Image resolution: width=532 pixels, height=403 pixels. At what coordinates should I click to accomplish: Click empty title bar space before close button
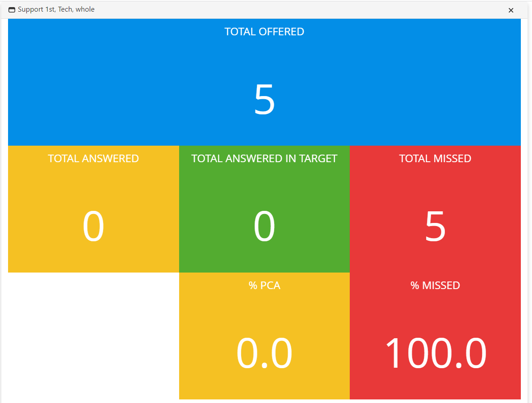[x=313, y=10]
